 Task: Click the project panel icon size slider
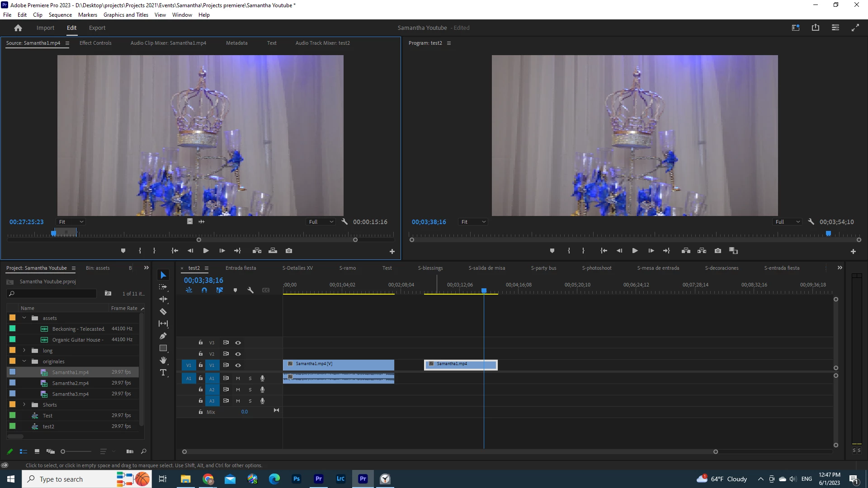63,451
